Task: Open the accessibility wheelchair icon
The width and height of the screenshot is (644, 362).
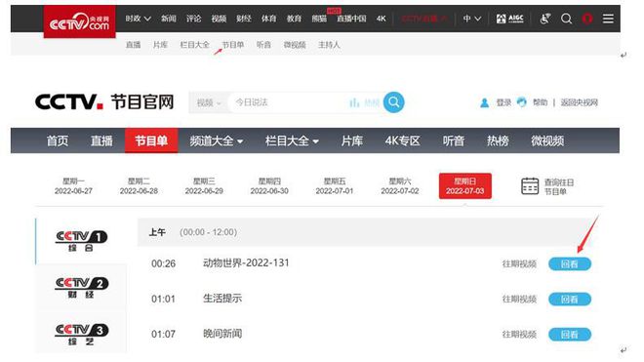Action: [x=545, y=19]
